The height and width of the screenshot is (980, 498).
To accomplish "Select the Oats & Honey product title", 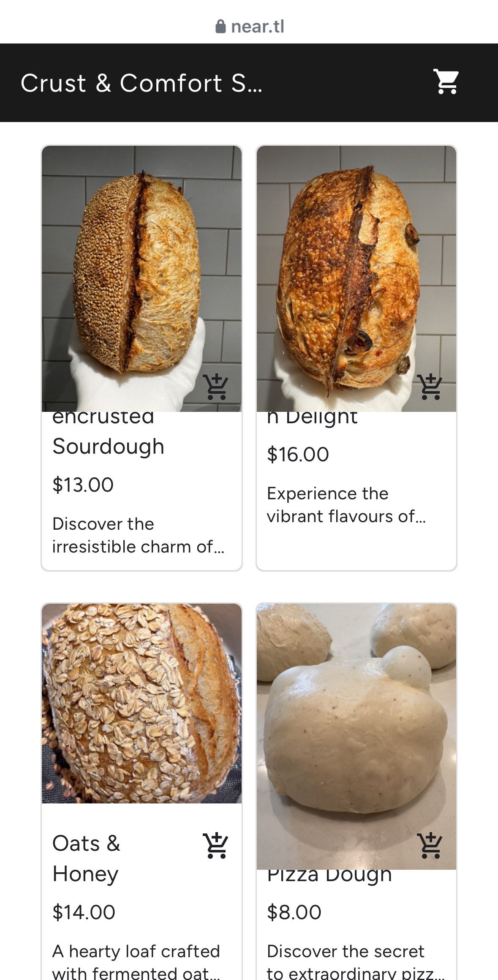I will click(x=86, y=858).
